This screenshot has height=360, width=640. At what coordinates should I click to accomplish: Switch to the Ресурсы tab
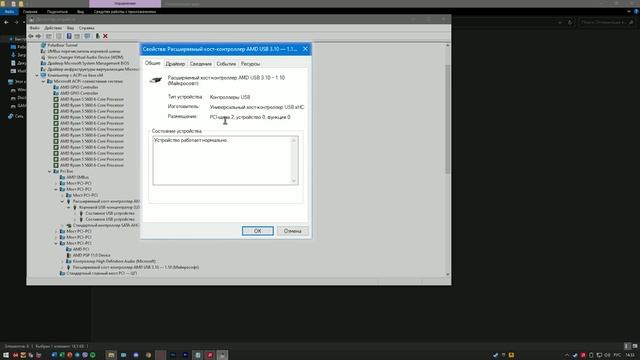[x=250, y=64]
